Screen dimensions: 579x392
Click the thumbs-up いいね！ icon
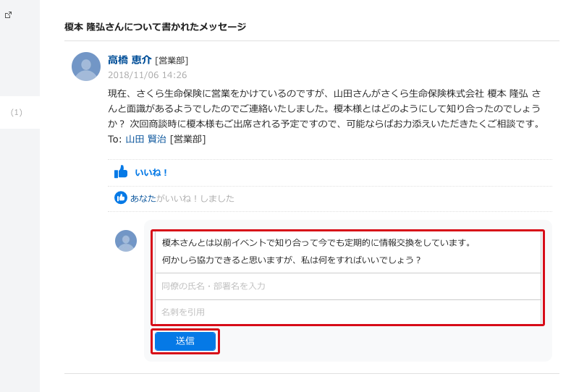click(x=121, y=172)
